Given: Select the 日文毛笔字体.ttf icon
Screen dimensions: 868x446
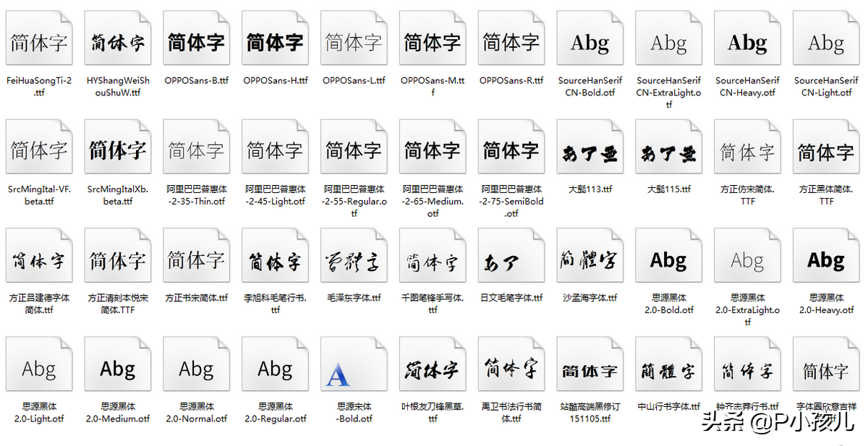Looking at the screenshot, I should pyautogui.click(x=511, y=256).
